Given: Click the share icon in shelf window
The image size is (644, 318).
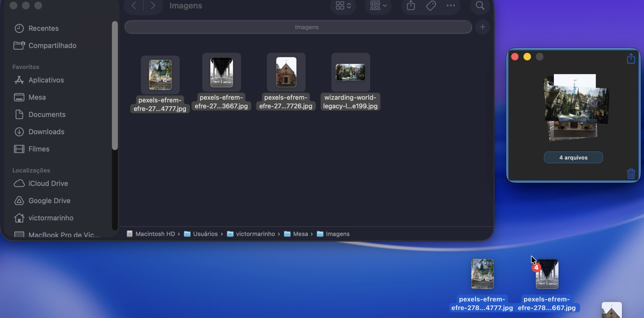Looking at the screenshot, I should 631,59.
